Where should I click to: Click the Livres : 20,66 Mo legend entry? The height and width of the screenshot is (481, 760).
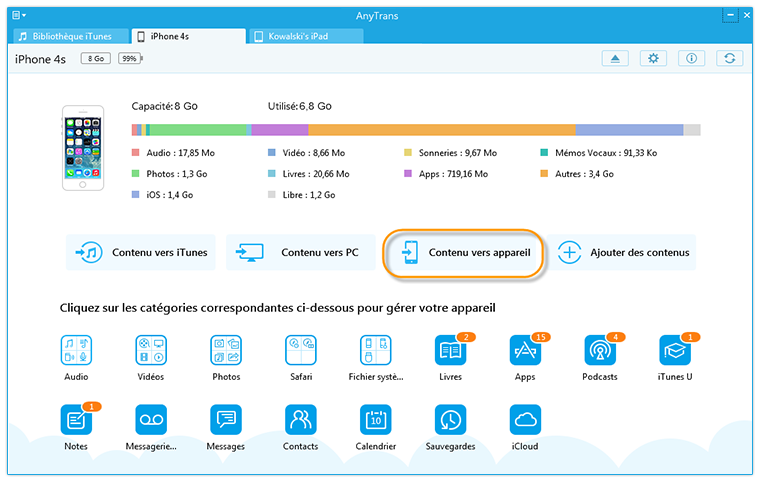(309, 174)
